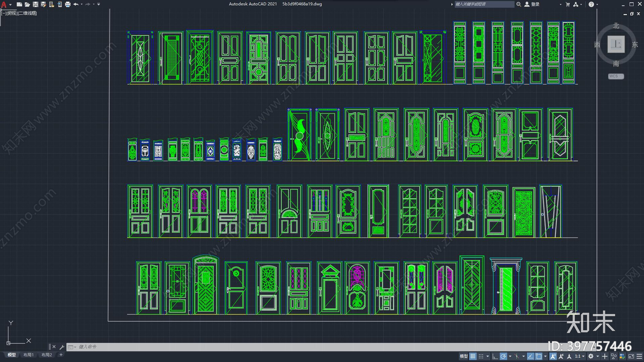Toggle isometric drafting icon
This screenshot has height=362, width=644.
(x=517, y=356)
